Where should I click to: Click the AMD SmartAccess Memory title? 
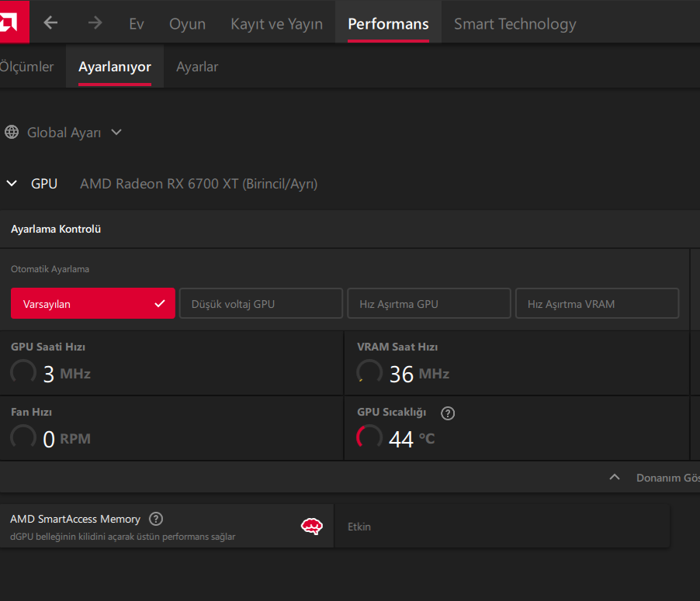coord(75,519)
